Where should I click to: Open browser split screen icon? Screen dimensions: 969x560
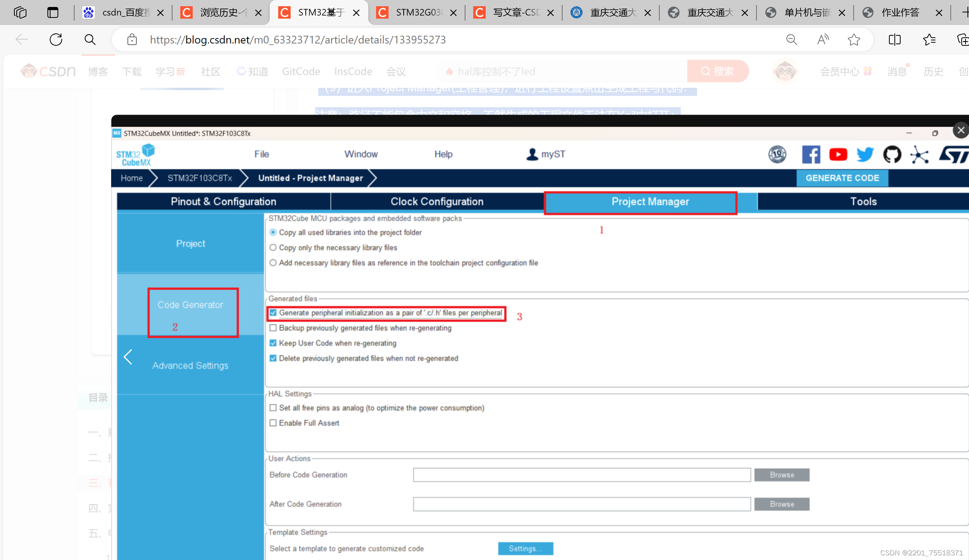(x=894, y=40)
